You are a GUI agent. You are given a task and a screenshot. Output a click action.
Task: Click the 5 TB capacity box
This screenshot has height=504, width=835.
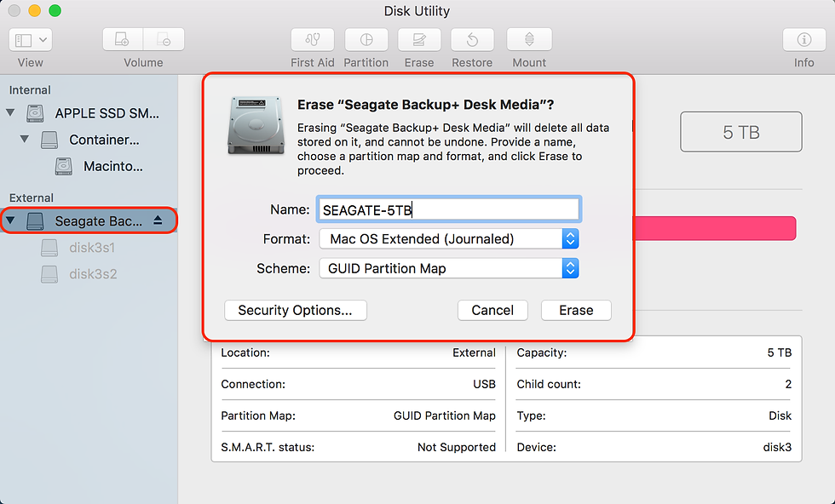[741, 132]
